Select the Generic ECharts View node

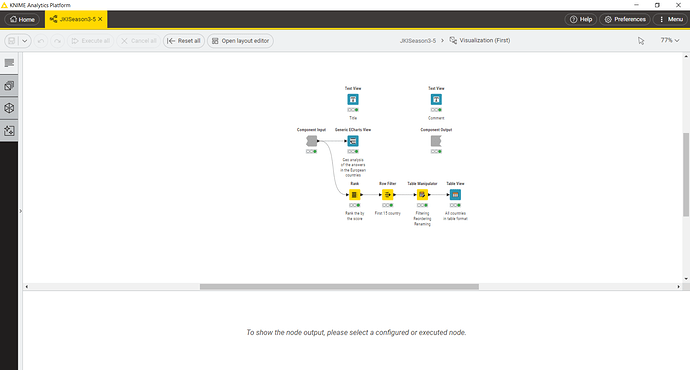tap(353, 141)
